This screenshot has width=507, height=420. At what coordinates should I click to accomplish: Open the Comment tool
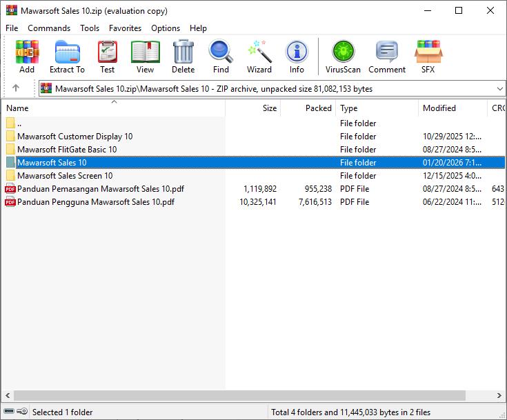click(x=386, y=56)
